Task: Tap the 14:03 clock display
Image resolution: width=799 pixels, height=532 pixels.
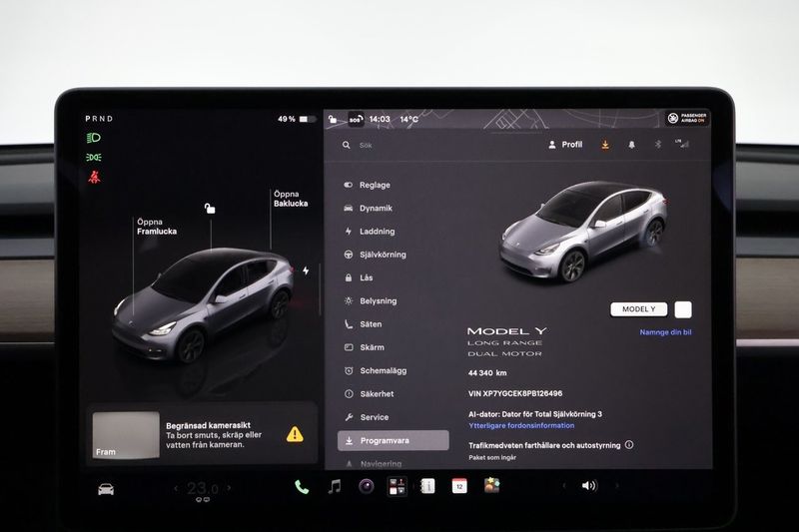Action: click(380, 119)
